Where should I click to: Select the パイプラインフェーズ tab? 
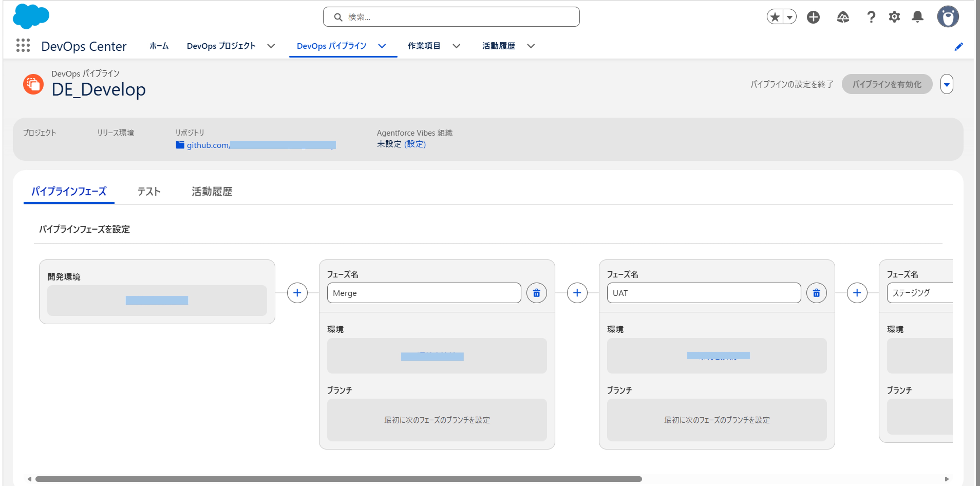[x=69, y=191]
